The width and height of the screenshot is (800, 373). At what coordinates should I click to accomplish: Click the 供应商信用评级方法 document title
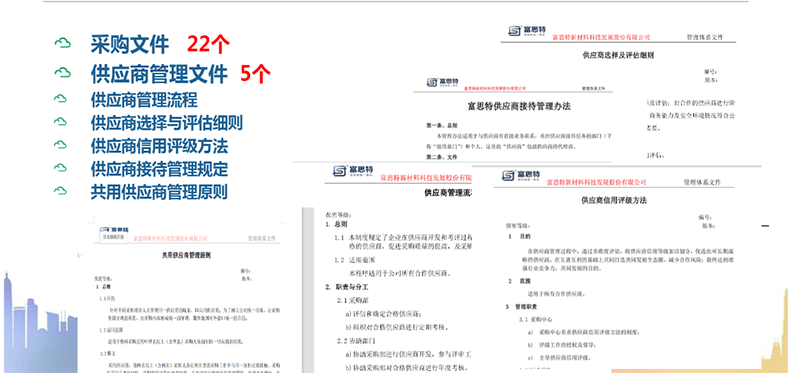pos(614,201)
